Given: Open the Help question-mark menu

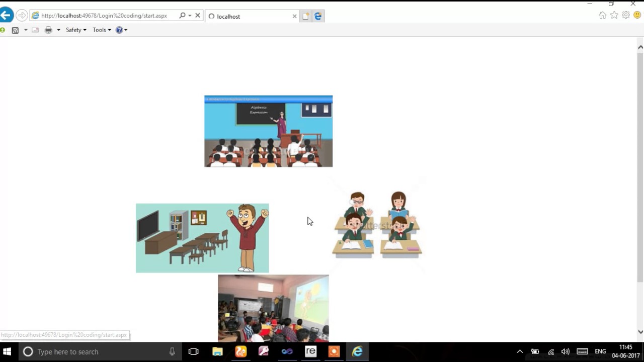Looking at the screenshot, I should pos(121,30).
